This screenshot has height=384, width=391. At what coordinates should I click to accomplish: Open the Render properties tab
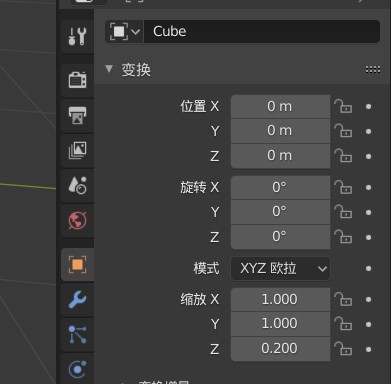tap(77, 80)
